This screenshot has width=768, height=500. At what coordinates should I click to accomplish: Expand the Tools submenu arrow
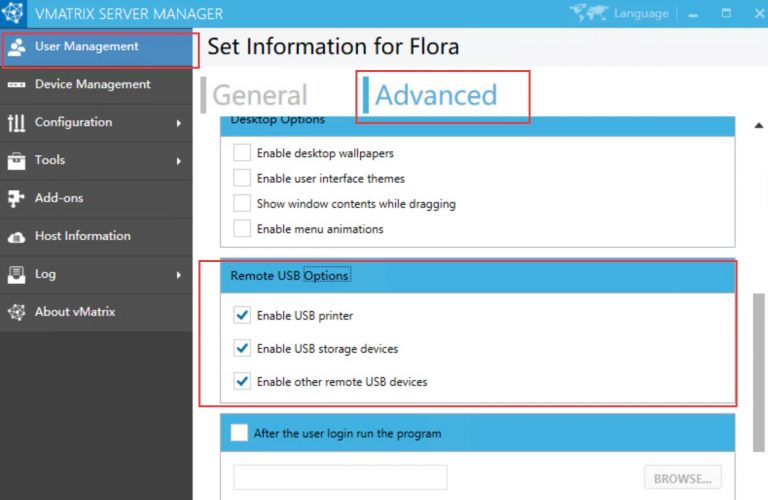pos(179,161)
